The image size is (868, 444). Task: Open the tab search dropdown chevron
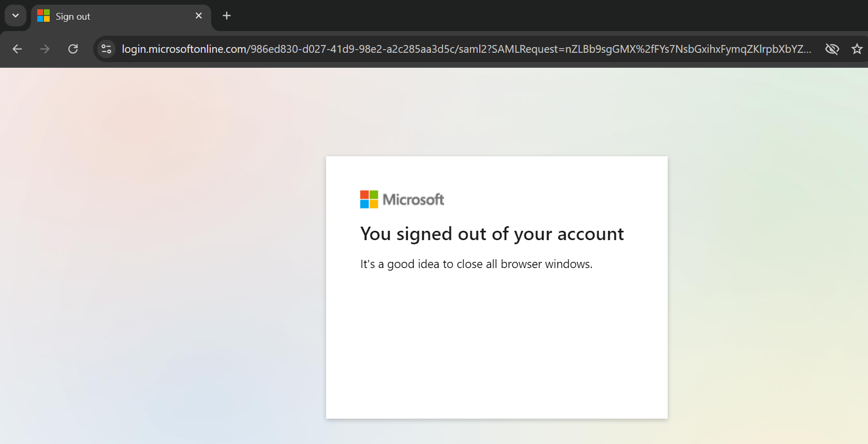(x=16, y=16)
